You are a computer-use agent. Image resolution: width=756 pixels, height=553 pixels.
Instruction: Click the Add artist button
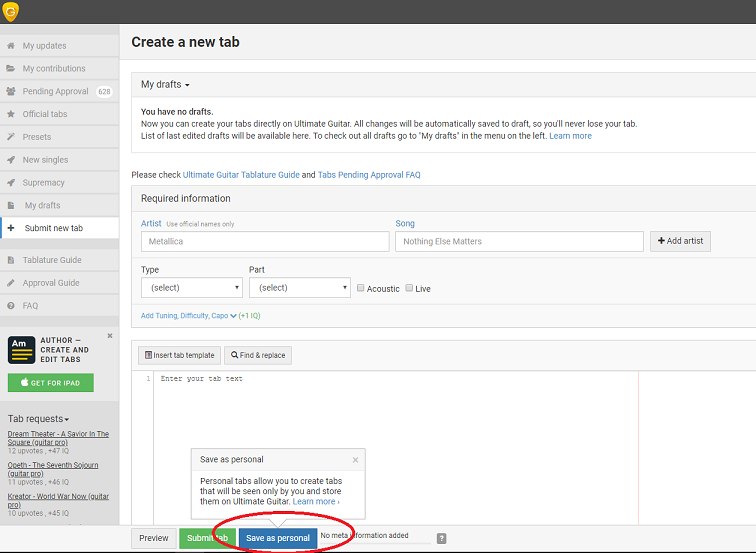tap(680, 241)
